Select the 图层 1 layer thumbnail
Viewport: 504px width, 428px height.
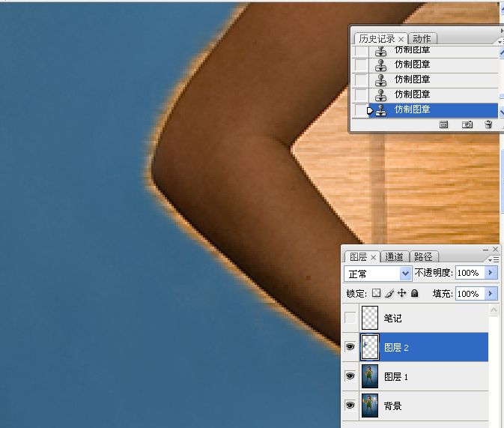click(x=370, y=376)
